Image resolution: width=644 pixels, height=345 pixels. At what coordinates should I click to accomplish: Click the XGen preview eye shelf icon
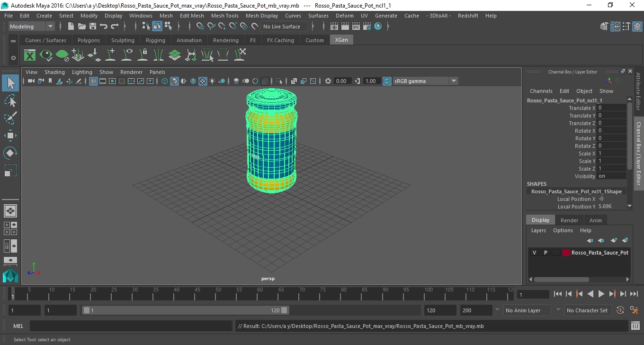(x=46, y=55)
